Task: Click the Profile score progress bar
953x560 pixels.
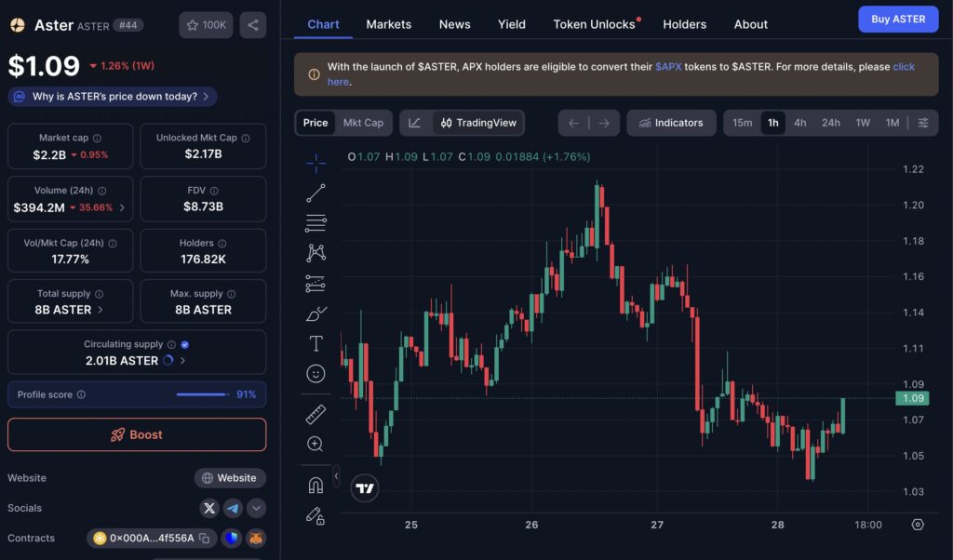Action: (202, 394)
